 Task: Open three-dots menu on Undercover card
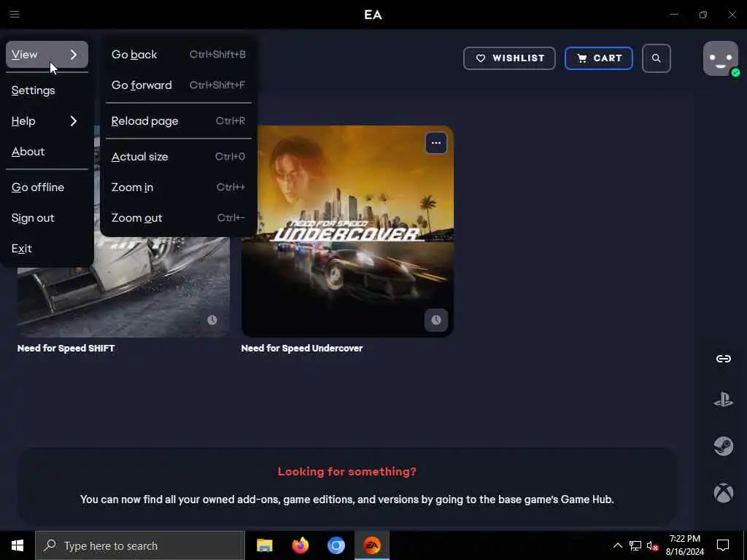[436, 143]
